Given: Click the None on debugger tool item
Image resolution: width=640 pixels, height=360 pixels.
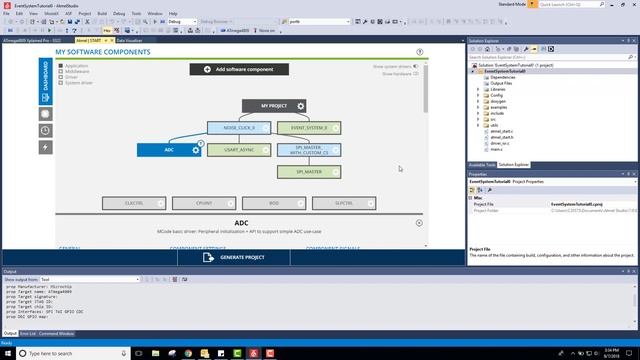Looking at the screenshot, I should click(264, 31).
